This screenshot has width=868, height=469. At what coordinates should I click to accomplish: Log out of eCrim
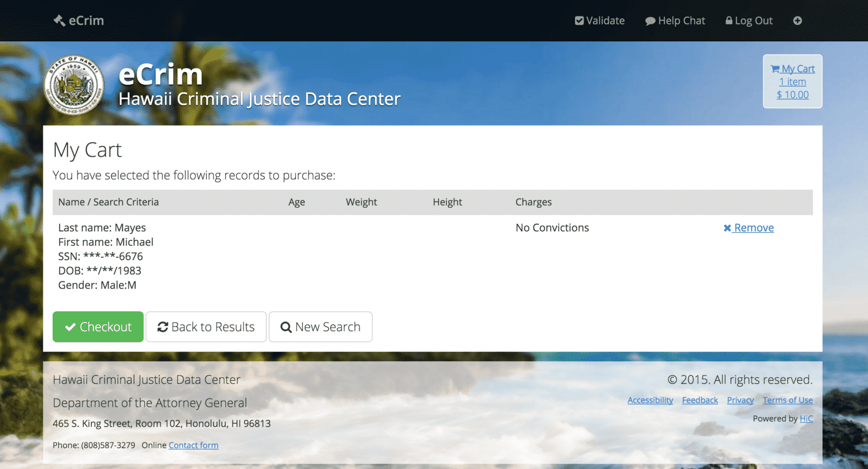[x=749, y=20]
